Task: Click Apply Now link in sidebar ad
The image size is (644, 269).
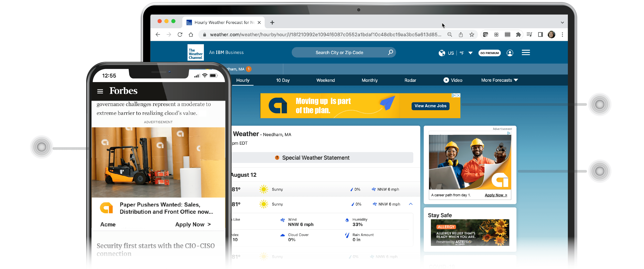Action: tap(496, 195)
